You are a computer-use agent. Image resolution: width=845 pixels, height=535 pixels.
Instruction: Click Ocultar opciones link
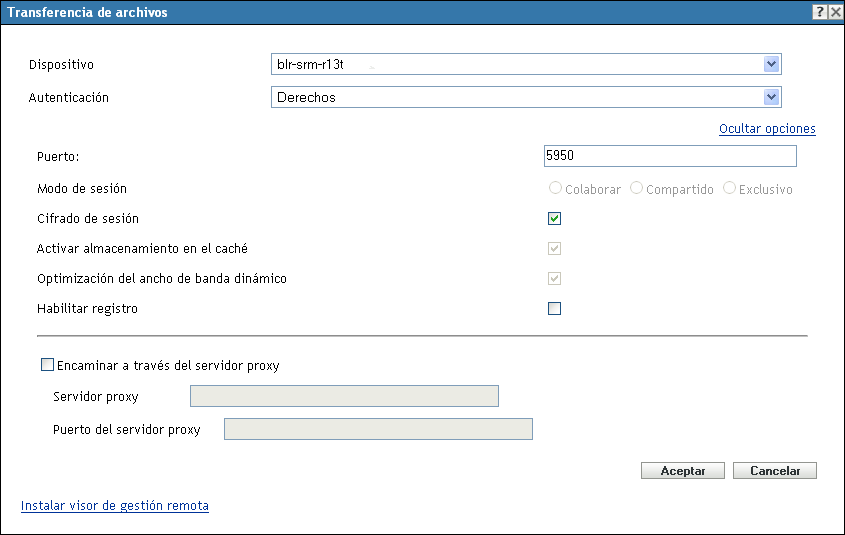pos(767,129)
